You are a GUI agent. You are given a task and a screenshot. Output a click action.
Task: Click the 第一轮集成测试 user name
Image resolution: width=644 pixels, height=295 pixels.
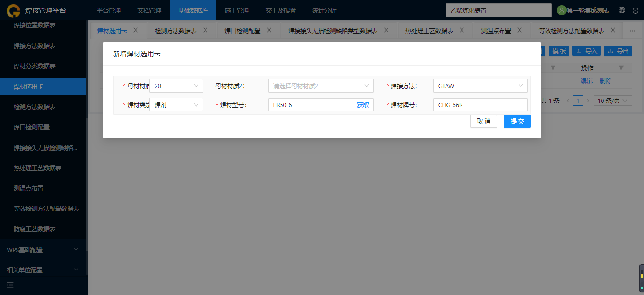coord(587,10)
